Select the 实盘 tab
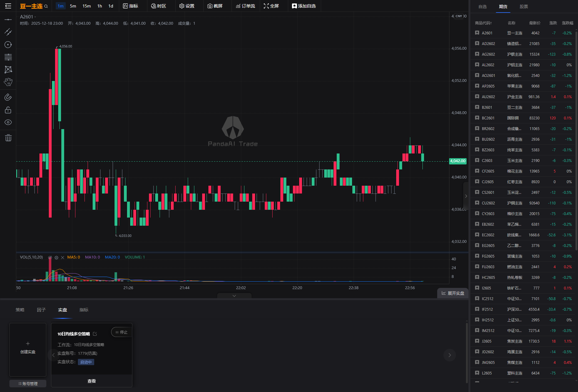The height and width of the screenshot is (392, 578). tap(63, 310)
